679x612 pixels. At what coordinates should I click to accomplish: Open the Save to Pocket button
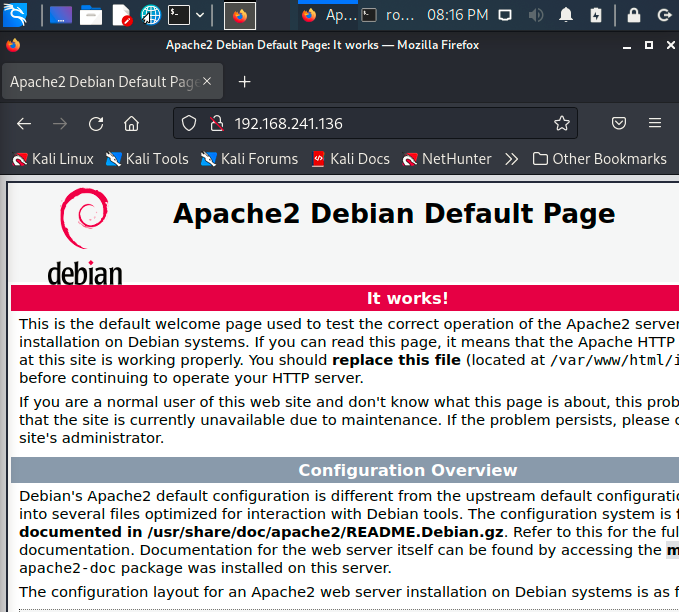[619, 123]
